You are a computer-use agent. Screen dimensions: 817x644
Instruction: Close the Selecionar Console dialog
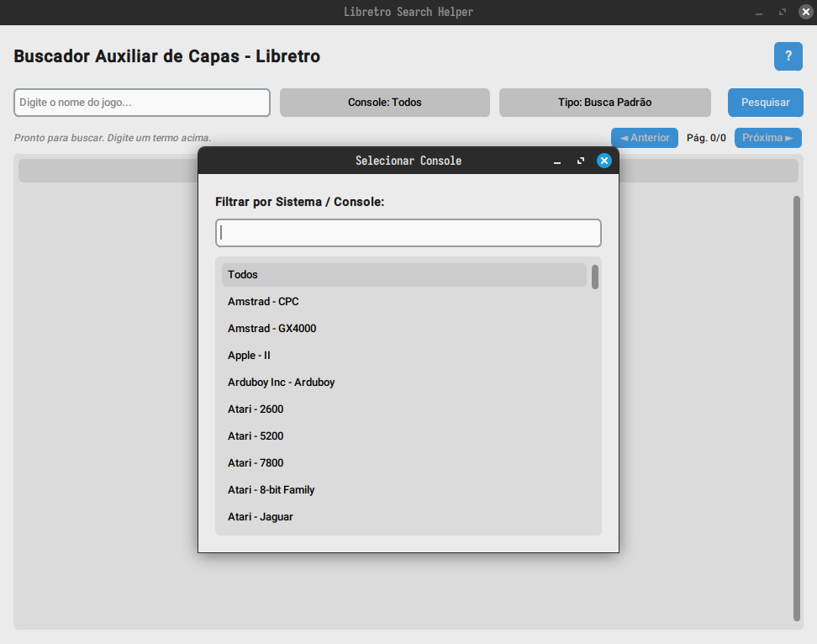point(604,161)
